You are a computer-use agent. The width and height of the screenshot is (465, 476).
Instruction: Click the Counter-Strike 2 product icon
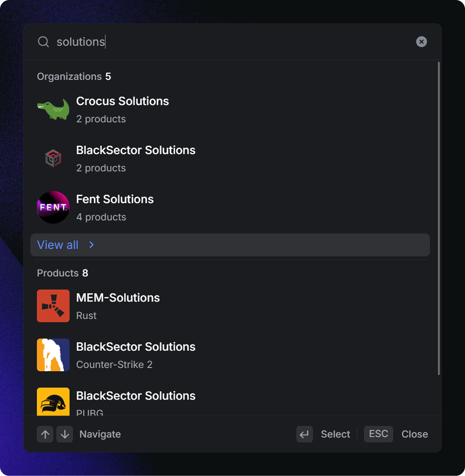(x=53, y=355)
